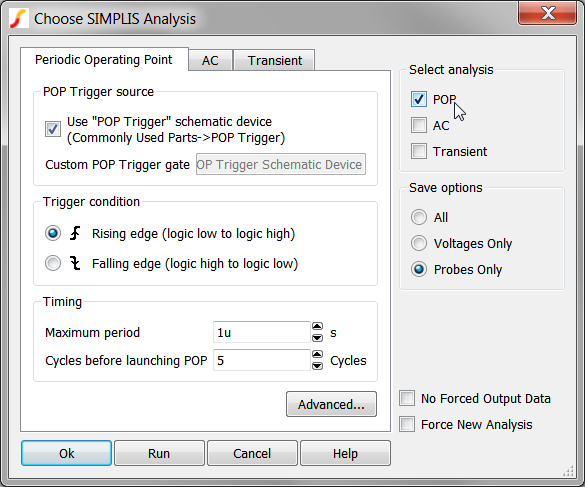Close the Choose SIMPLIS Analysis dialog
This screenshot has height=487, width=585.
[547, 13]
